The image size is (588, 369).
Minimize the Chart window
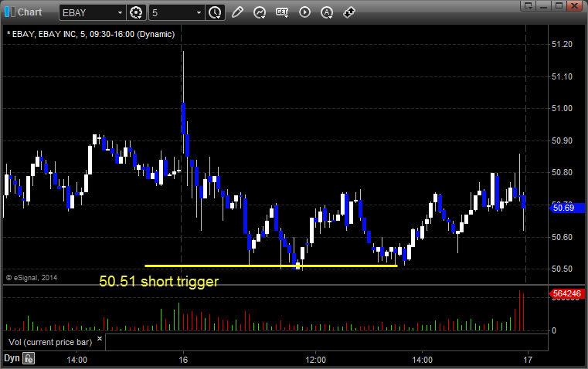[544, 6]
